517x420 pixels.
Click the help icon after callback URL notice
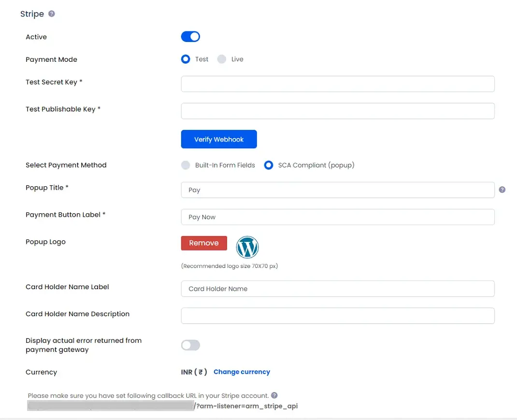(274, 395)
